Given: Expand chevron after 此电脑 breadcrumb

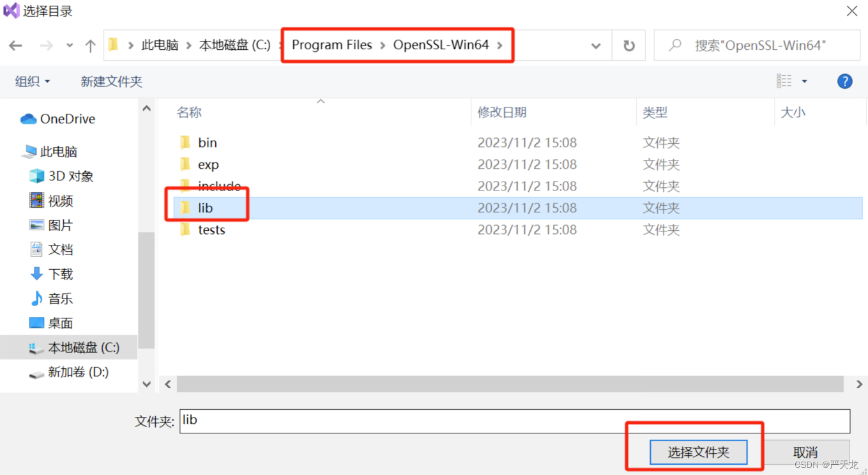Looking at the screenshot, I should 188,45.
